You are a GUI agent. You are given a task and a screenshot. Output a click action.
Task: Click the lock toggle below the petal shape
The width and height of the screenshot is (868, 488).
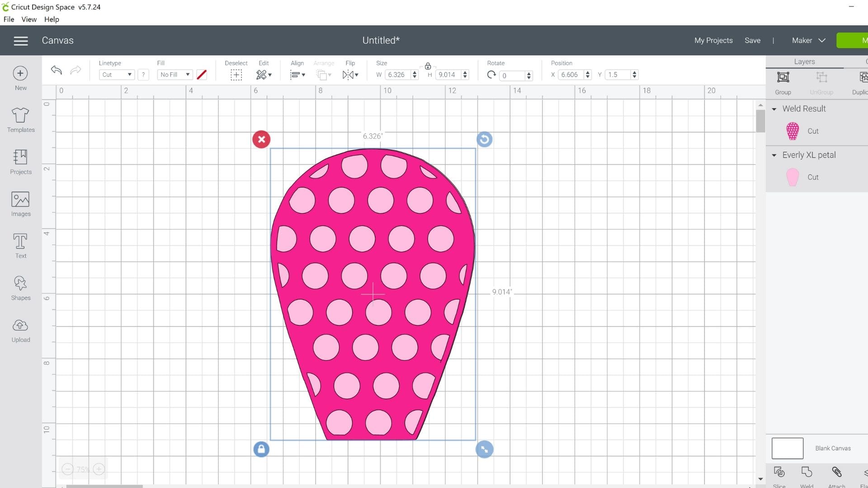click(261, 449)
